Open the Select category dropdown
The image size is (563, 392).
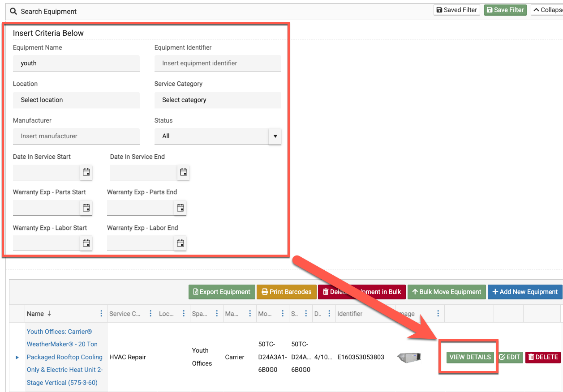(x=218, y=100)
